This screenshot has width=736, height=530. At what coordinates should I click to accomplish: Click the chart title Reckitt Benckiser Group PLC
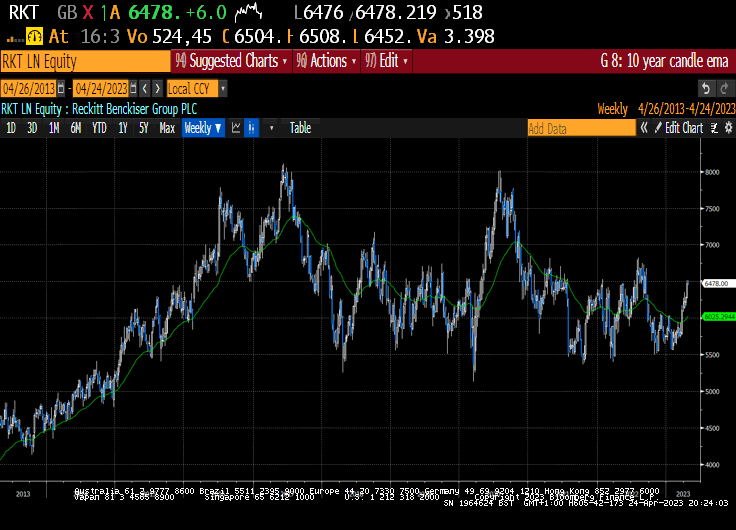(x=134, y=109)
